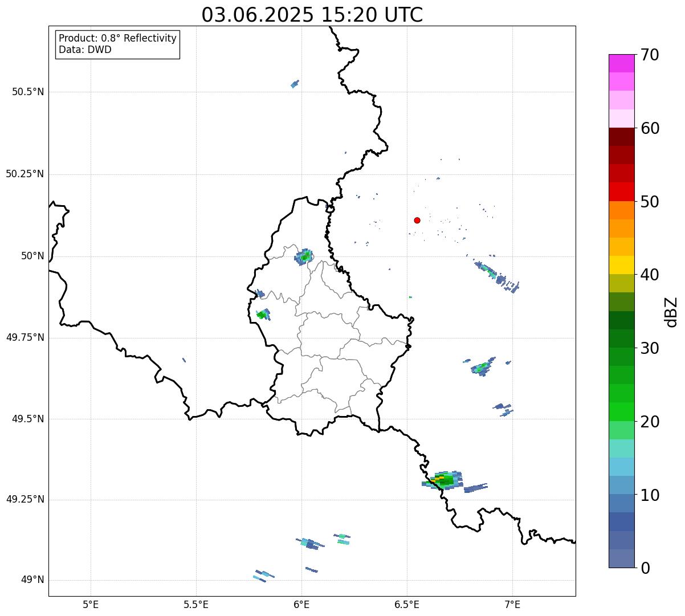Click the latitude label 50.25°N

pyautogui.click(x=25, y=174)
